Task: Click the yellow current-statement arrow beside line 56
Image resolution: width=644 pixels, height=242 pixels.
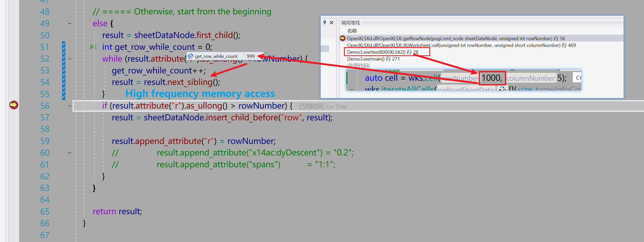Action: point(14,105)
